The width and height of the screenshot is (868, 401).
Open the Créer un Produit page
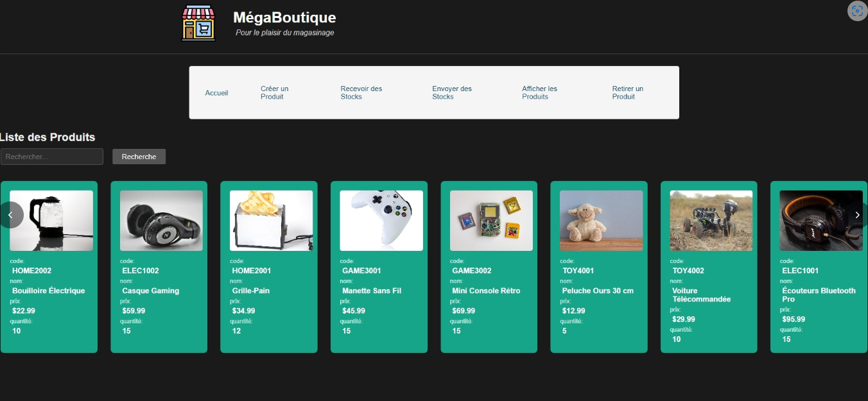coord(275,92)
